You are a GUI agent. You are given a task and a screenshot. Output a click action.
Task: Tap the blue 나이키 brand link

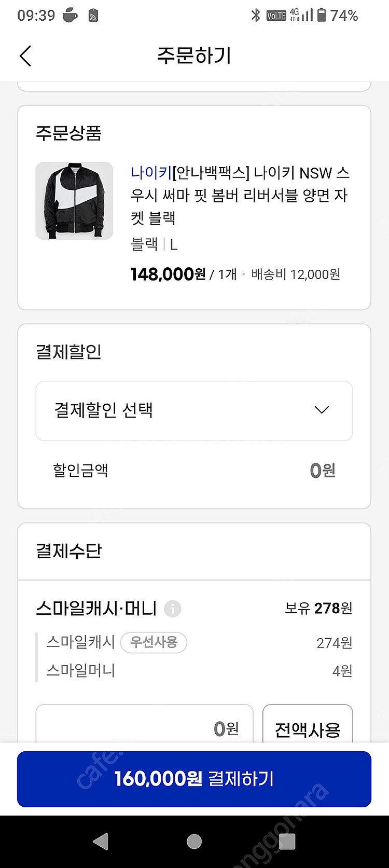point(151,173)
